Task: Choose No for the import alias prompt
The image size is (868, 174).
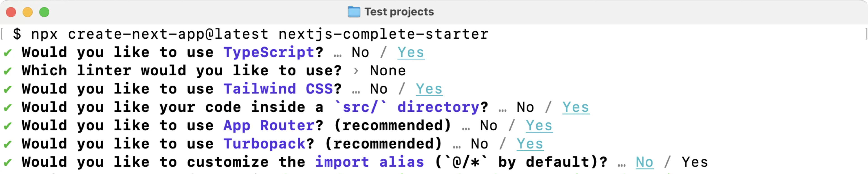Action: pyautogui.click(x=644, y=162)
